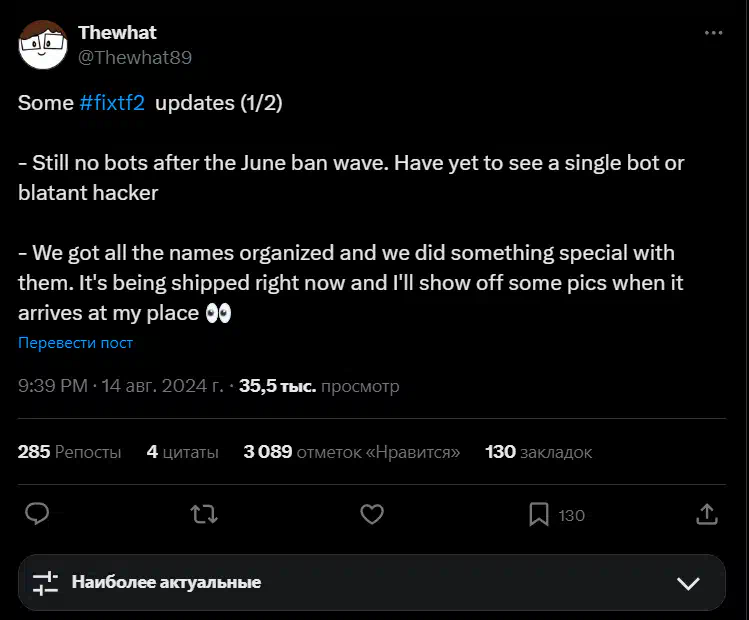Click the repost arrows icon
The height and width of the screenshot is (620, 749).
[x=204, y=515]
